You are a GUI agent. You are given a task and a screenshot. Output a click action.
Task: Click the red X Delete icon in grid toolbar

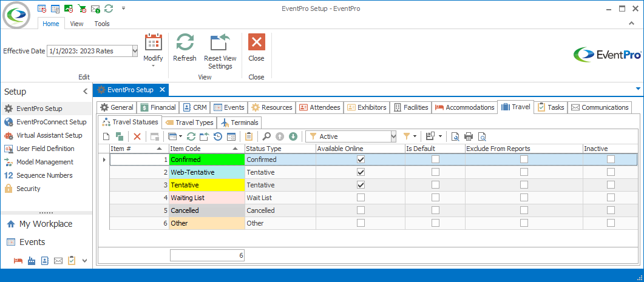pyautogui.click(x=137, y=136)
